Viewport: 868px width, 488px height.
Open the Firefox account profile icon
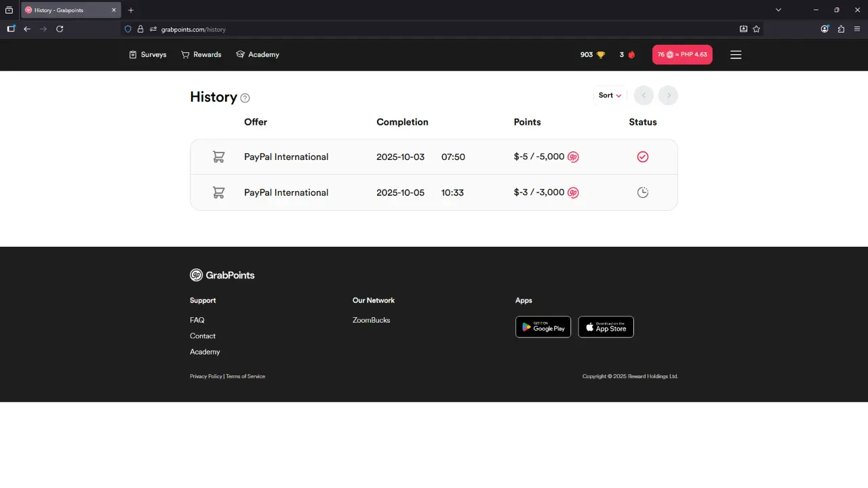coord(825,29)
